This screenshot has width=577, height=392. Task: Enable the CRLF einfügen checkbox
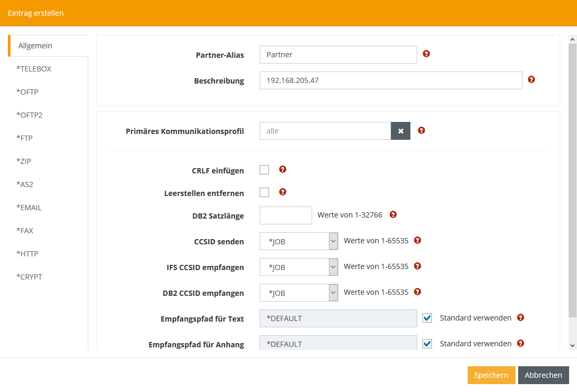point(264,170)
